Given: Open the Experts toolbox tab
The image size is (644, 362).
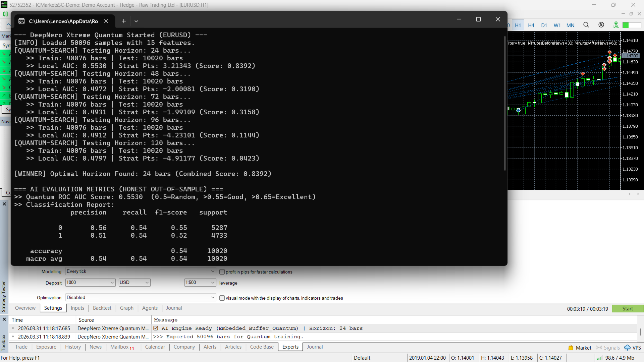Looking at the screenshot, I should 290,347.
